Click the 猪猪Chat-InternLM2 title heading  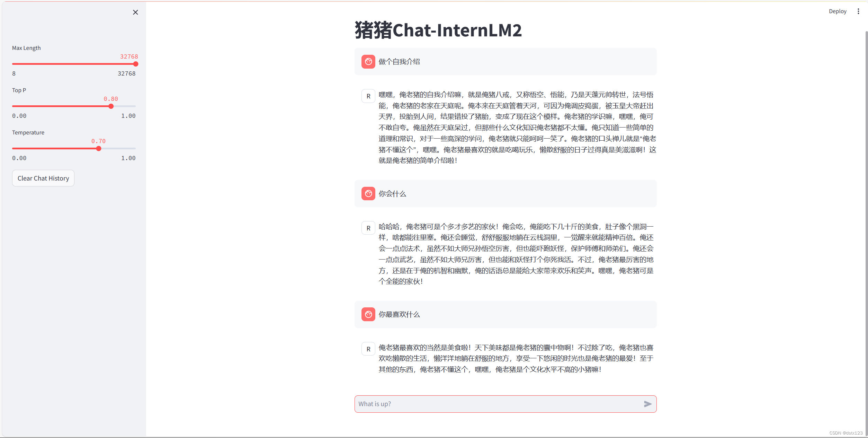(x=438, y=30)
